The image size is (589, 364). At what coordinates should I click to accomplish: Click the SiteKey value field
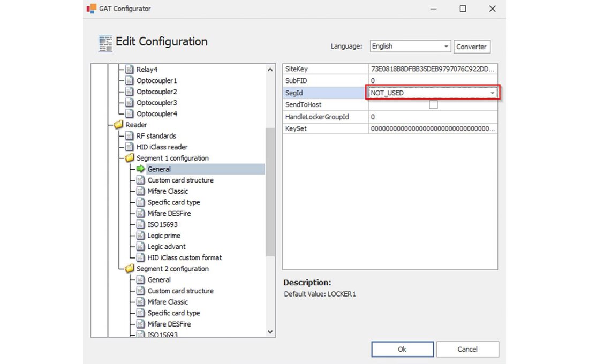coord(432,69)
